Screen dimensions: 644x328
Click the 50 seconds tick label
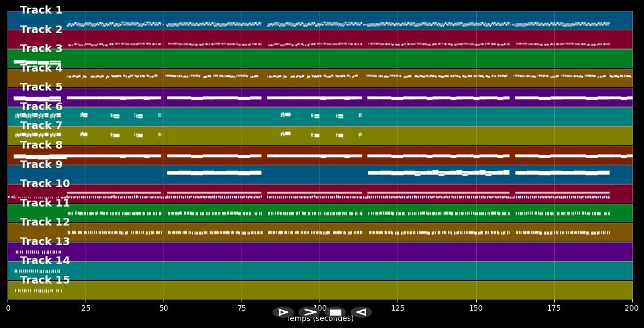pyautogui.click(x=164, y=308)
